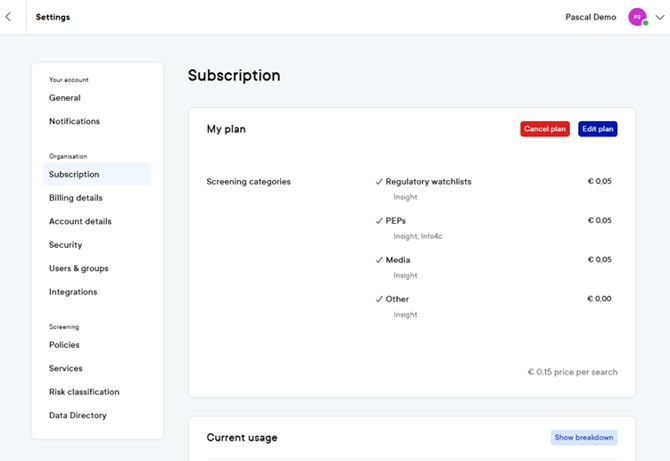670x461 pixels.
Task: Open Notifications settings
Action: click(74, 122)
